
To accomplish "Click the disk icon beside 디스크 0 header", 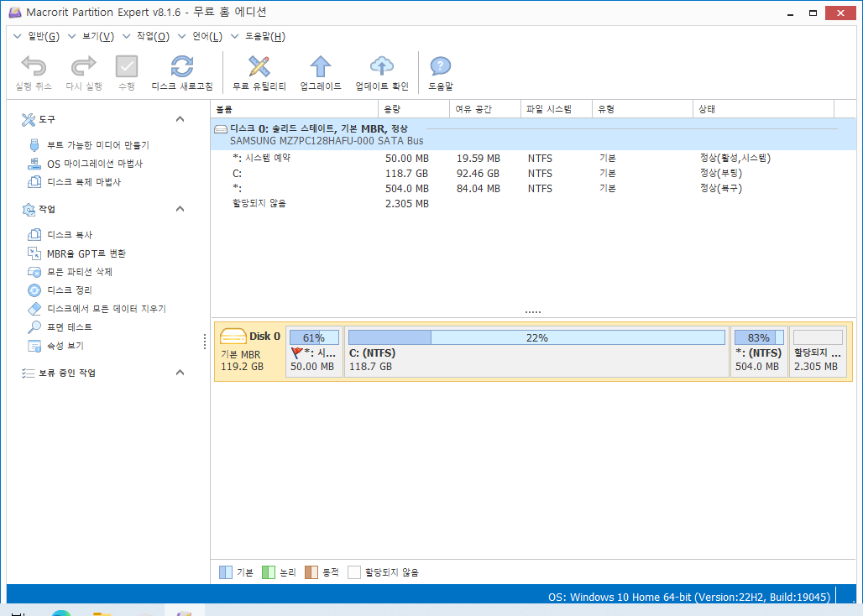I will tap(221, 129).
